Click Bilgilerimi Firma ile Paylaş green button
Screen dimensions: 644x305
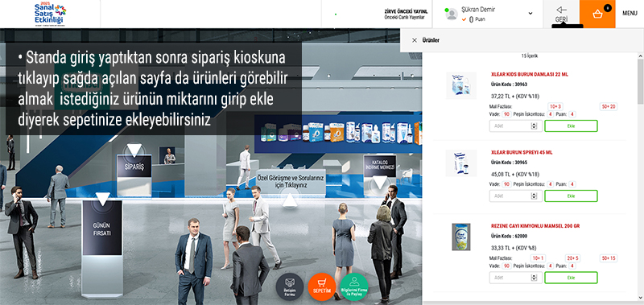click(x=354, y=287)
